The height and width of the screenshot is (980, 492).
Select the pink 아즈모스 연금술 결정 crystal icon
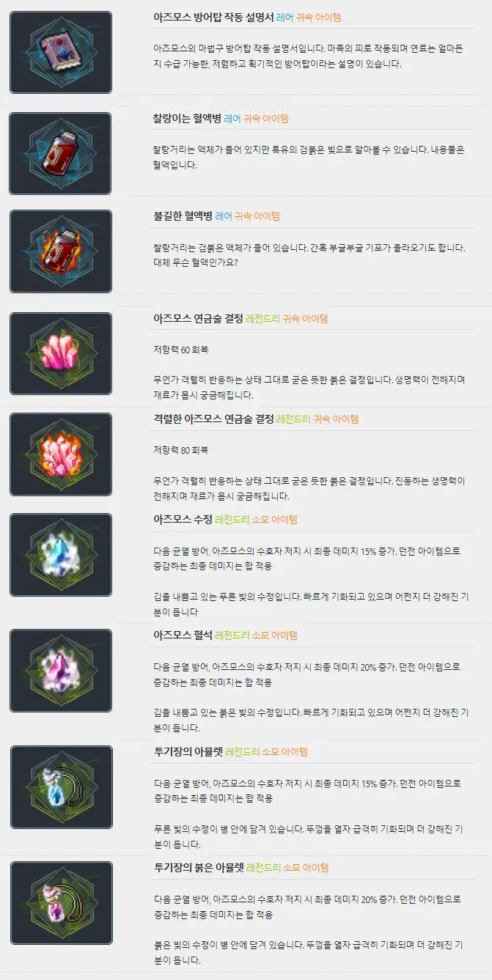pos(61,354)
